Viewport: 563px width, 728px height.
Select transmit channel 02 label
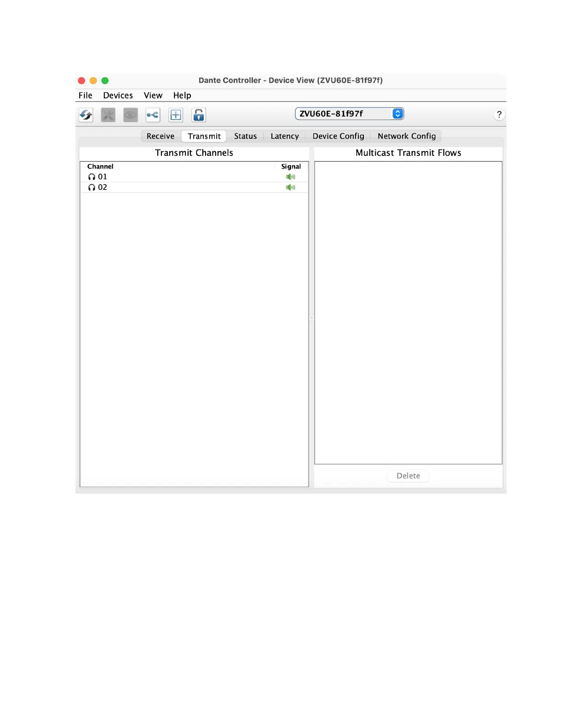tap(103, 188)
